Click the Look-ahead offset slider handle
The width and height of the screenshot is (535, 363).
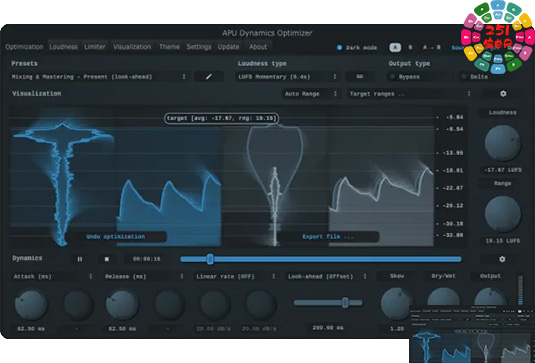(345, 303)
